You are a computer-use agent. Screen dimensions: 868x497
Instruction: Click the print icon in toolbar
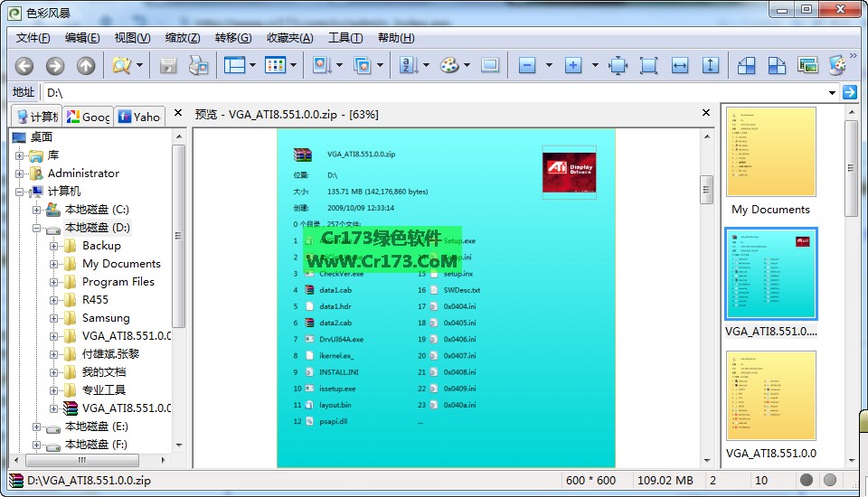(199, 65)
